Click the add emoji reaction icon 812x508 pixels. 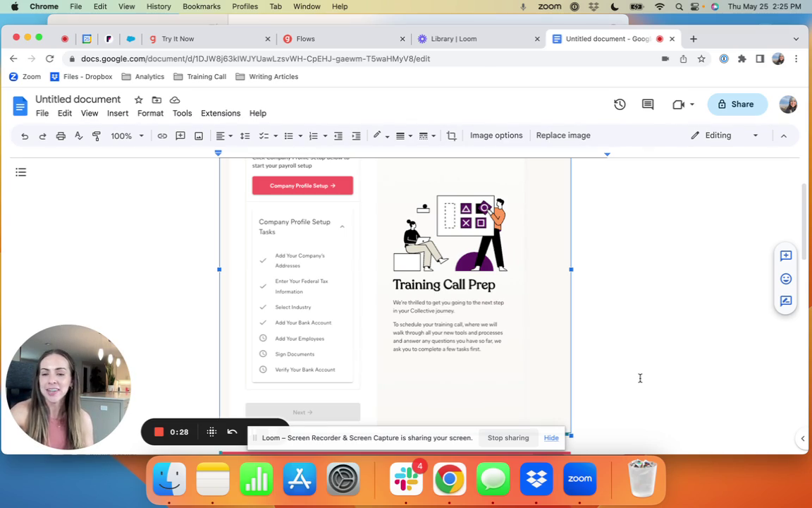[x=786, y=279]
